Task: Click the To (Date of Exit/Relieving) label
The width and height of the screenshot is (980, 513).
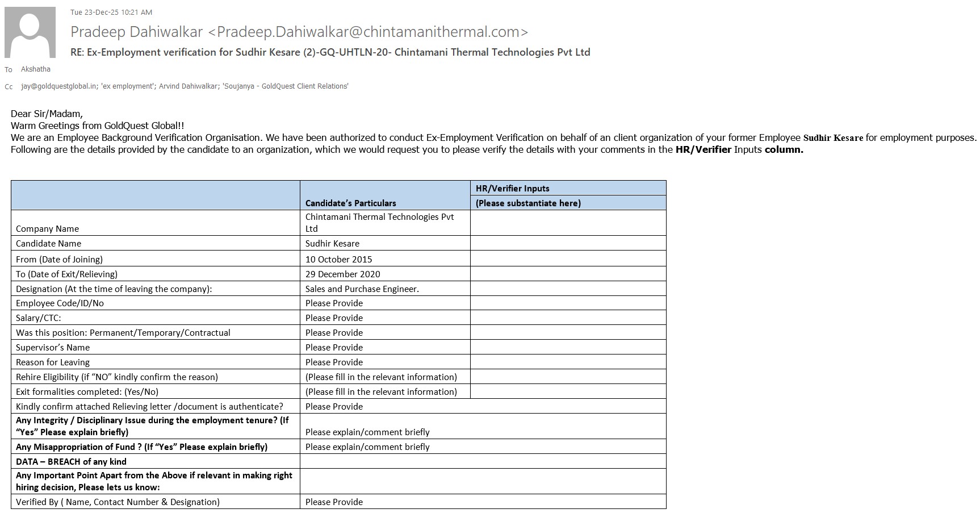Action: 66,274
